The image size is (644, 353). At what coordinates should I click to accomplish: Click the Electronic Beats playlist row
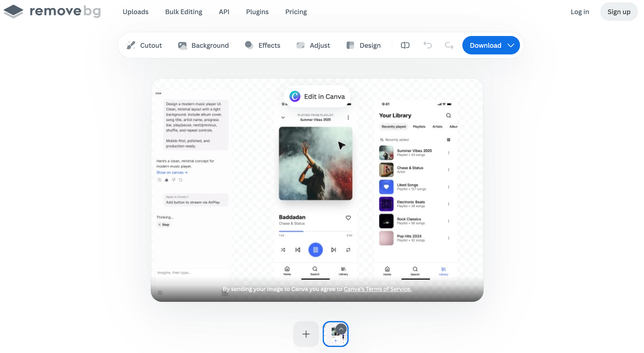(415, 204)
